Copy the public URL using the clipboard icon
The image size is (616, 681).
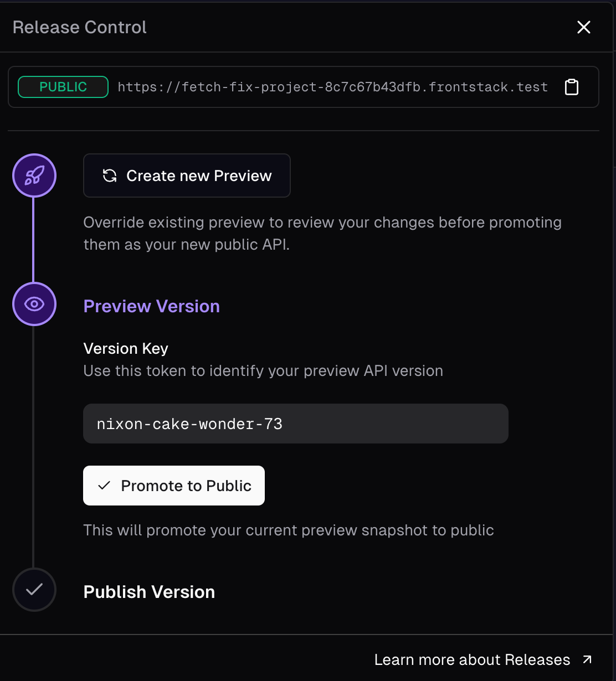click(571, 86)
